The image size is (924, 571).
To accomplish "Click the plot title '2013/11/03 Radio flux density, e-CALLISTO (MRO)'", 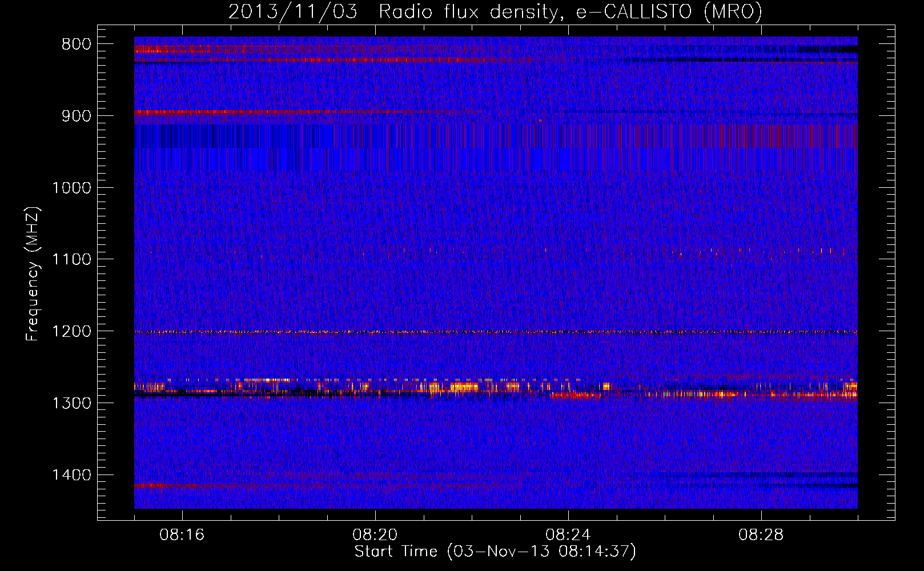I will pyautogui.click(x=495, y=11).
